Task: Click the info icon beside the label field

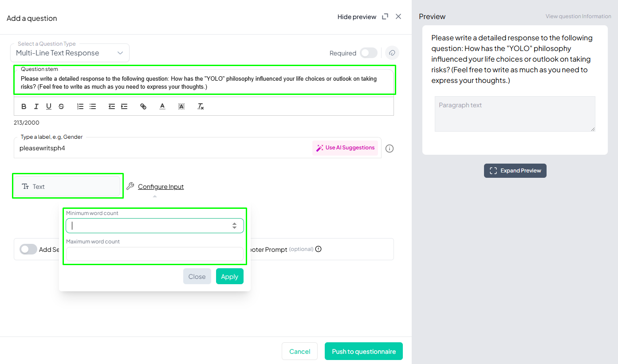Action: tap(390, 149)
